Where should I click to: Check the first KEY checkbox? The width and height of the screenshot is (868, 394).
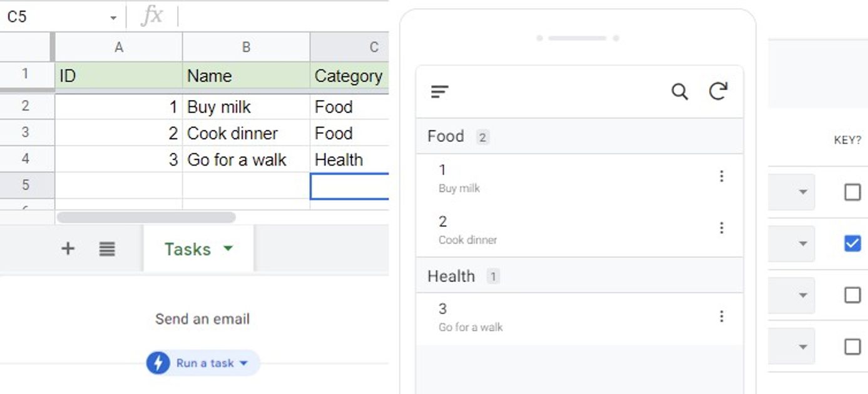852,192
